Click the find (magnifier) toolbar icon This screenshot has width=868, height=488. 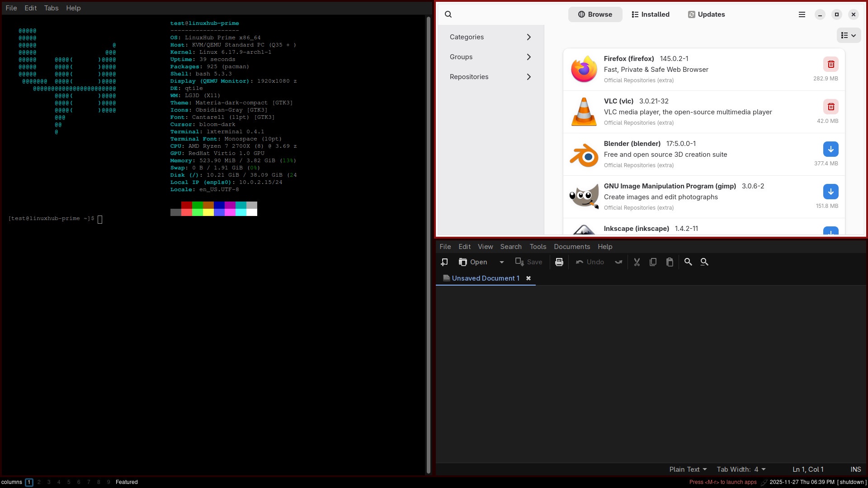pyautogui.click(x=688, y=262)
